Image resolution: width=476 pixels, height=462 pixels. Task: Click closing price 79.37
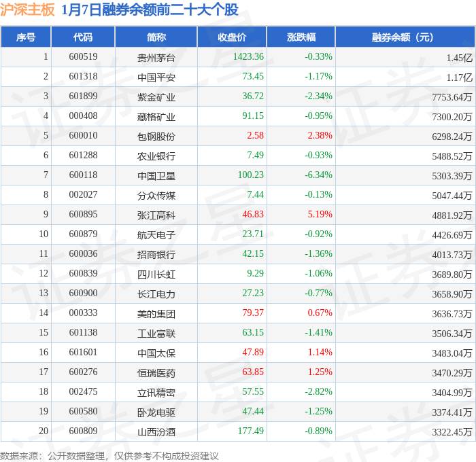pos(253,313)
